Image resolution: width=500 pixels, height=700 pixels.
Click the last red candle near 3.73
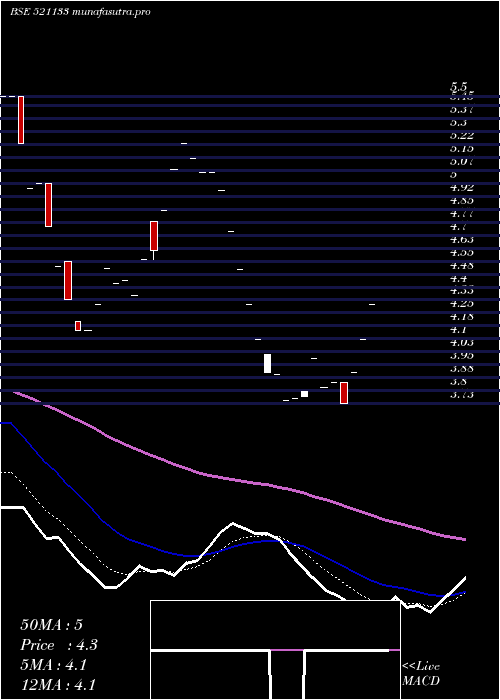344,393
